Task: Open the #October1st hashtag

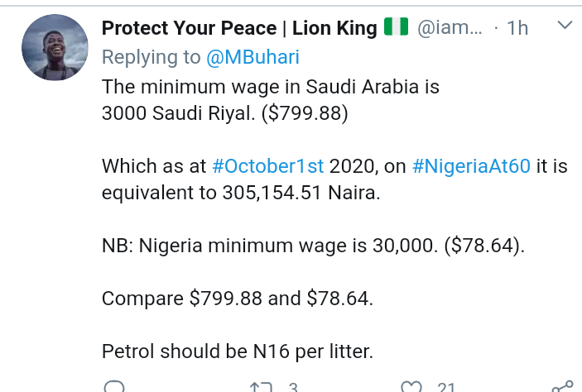Action: pyautogui.click(x=268, y=165)
